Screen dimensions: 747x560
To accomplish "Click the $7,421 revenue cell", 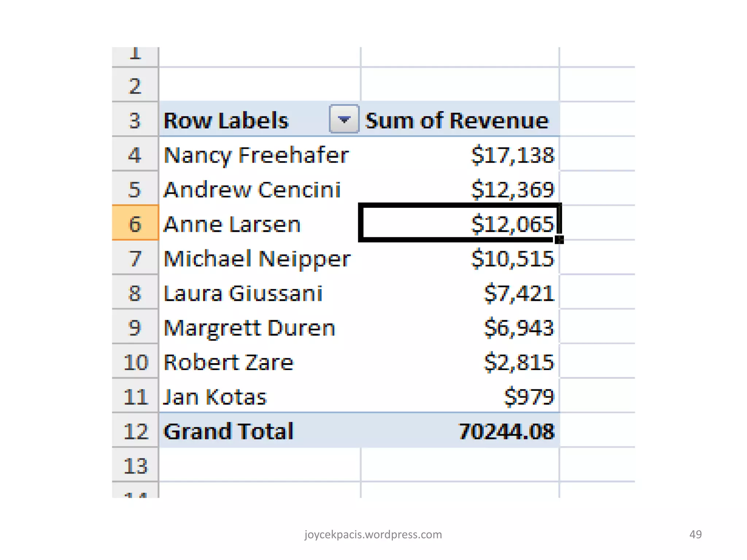I will (518, 293).
